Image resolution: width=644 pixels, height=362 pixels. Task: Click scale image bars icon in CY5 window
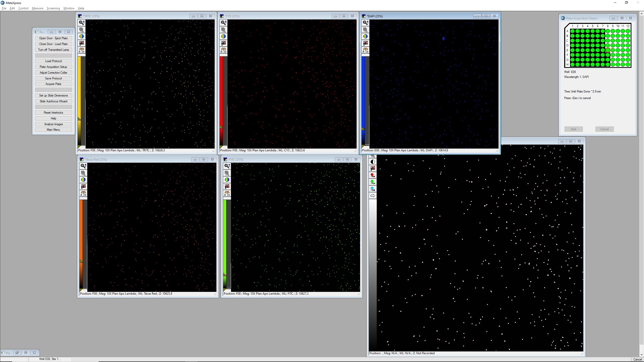(223, 43)
